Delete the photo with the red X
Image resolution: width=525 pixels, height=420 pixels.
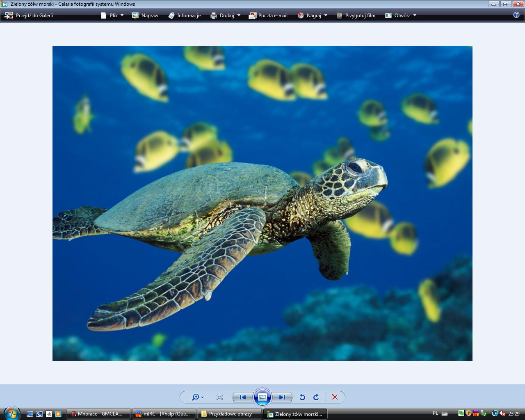335,397
